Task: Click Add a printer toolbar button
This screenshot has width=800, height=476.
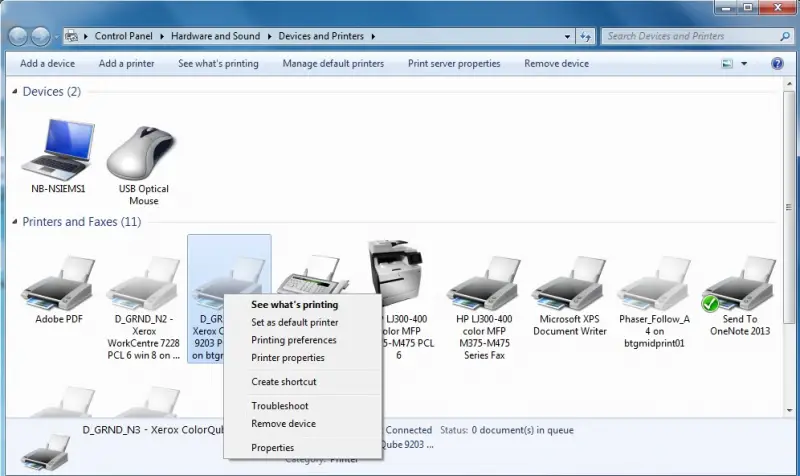Action: [127, 64]
